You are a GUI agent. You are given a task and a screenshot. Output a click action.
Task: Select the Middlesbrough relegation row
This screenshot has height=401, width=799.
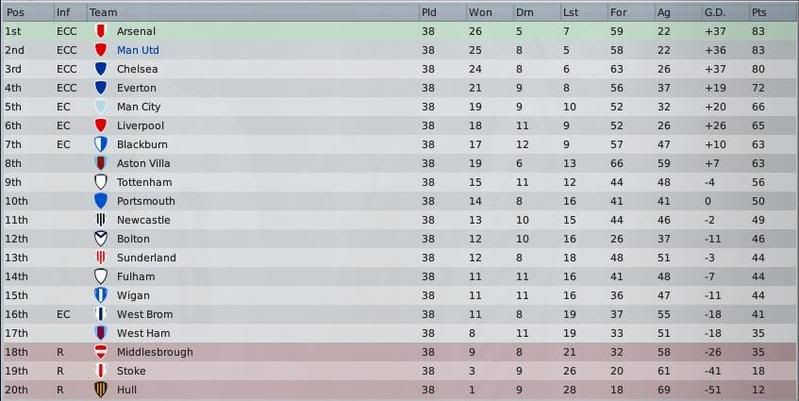click(x=399, y=352)
